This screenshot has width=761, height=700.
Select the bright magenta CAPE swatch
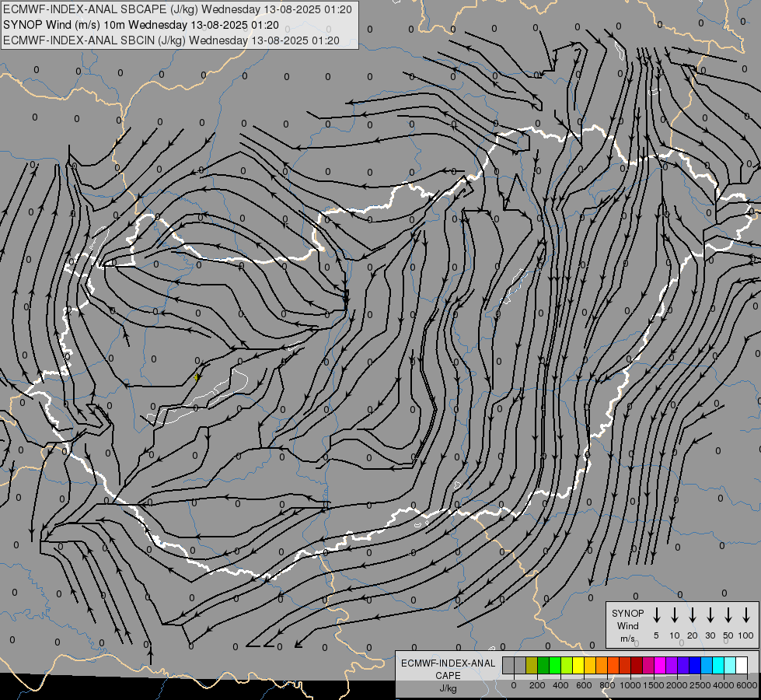(660, 665)
